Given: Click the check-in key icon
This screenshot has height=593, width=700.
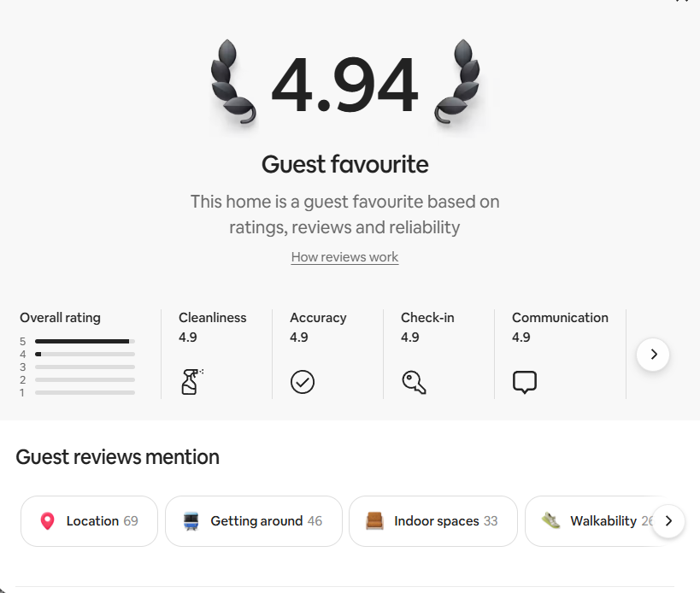Looking at the screenshot, I should [x=414, y=381].
